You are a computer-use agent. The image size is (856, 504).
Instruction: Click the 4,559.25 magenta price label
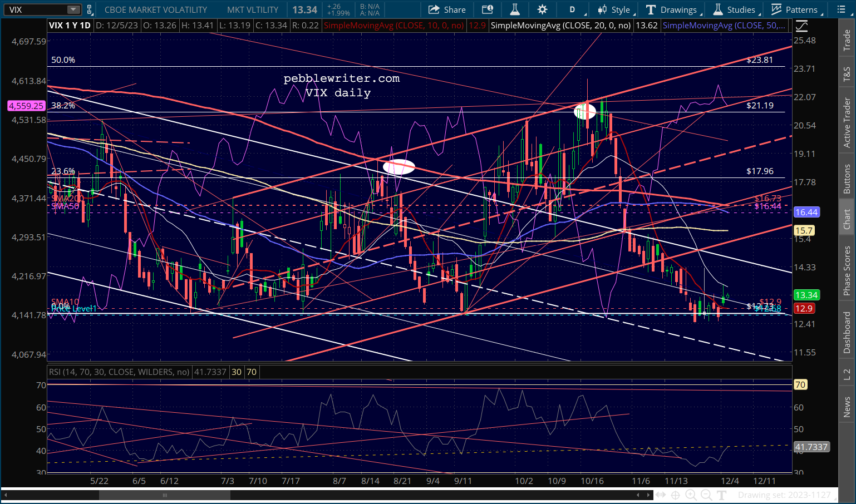coord(26,105)
